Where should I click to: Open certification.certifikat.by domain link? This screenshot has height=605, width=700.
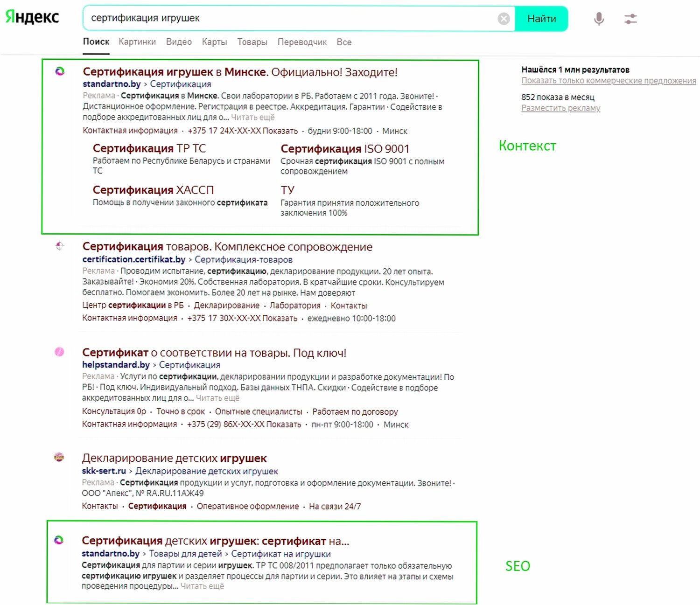click(134, 259)
